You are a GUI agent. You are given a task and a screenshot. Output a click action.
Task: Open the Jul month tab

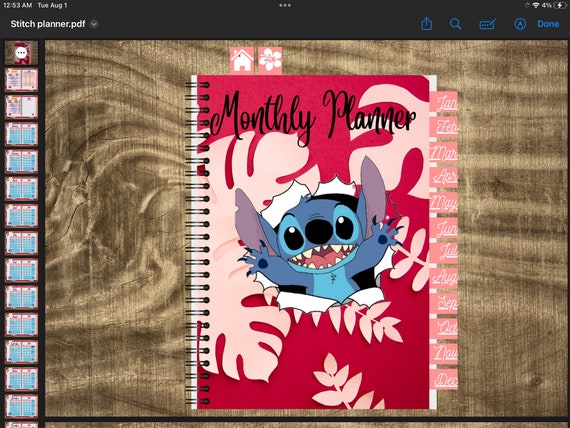coord(444,253)
